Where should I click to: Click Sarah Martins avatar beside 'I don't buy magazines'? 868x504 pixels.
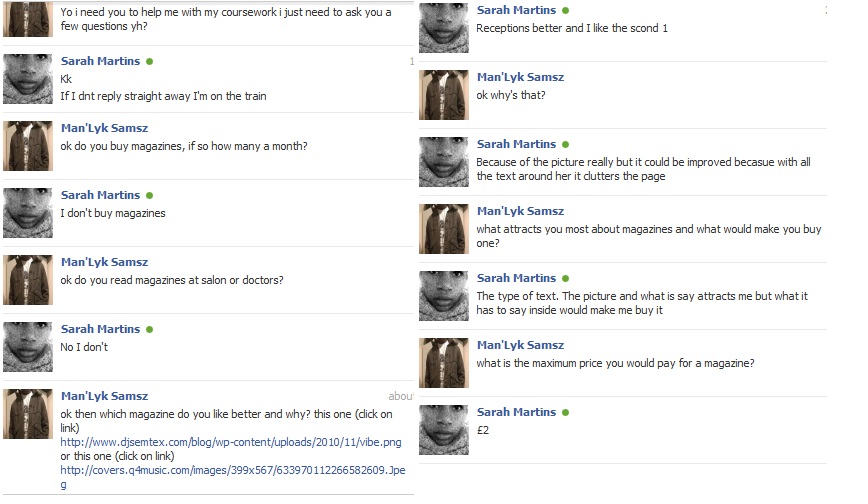[x=28, y=213]
